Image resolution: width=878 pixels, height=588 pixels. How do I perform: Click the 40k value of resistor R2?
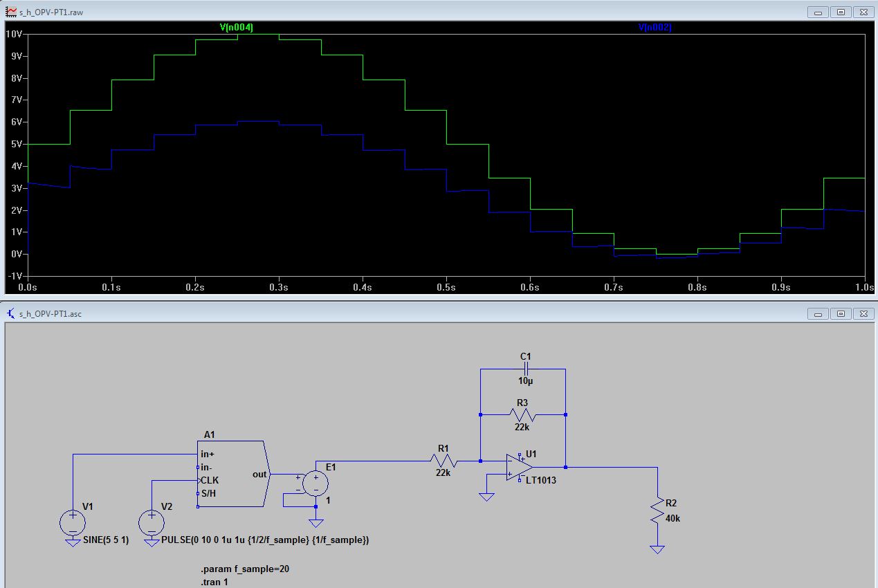click(x=673, y=518)
